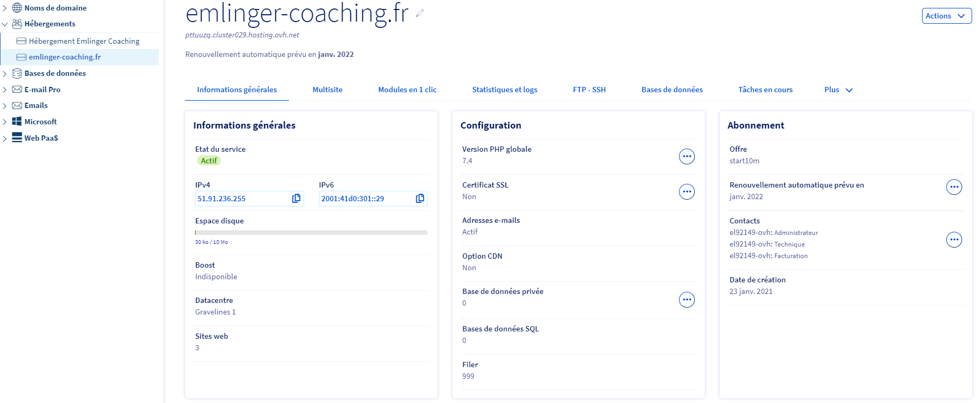Expand Noms de domaine in sidebar
This screenshot has height=403, width=980.
click(x=5, y=8)
